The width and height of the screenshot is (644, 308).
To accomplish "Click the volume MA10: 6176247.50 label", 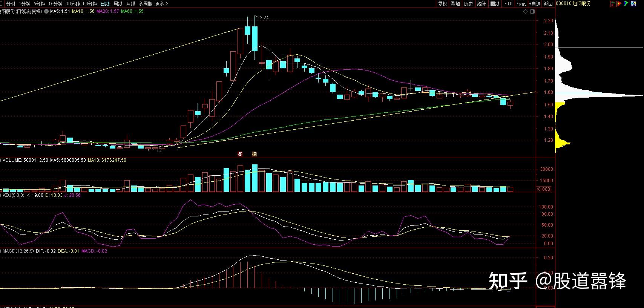I will pos(107,160).
